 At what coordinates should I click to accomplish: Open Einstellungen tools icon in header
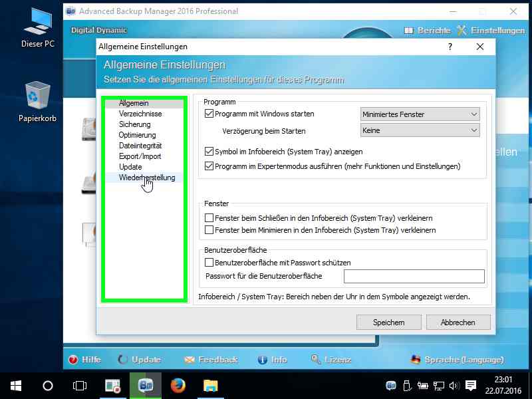pyautogui.click(x=462, y=31)
